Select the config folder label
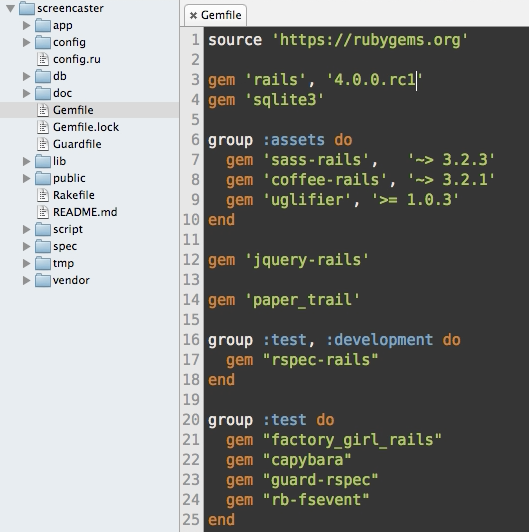529x532 pixels. point(69,42)
